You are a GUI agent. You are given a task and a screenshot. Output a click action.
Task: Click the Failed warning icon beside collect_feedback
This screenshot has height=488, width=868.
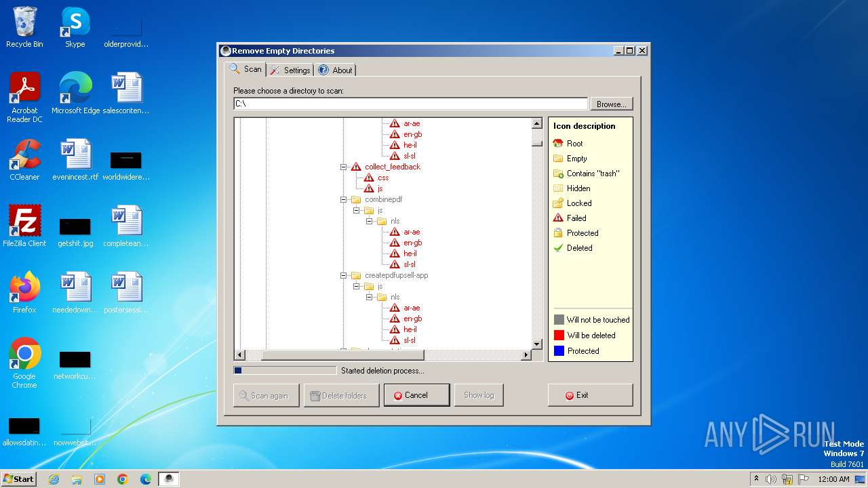click(x=356, y=167)
